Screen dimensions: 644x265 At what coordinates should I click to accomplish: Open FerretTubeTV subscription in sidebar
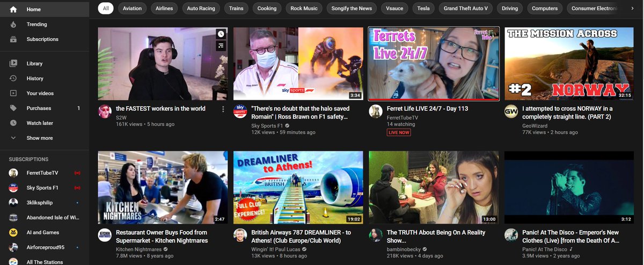click(45, 173)
